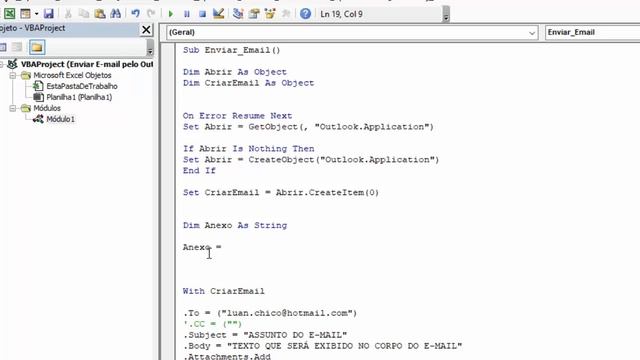Run the macro with green play icon
The width and height of the screenshot is (640, 360).
point(171,14)
